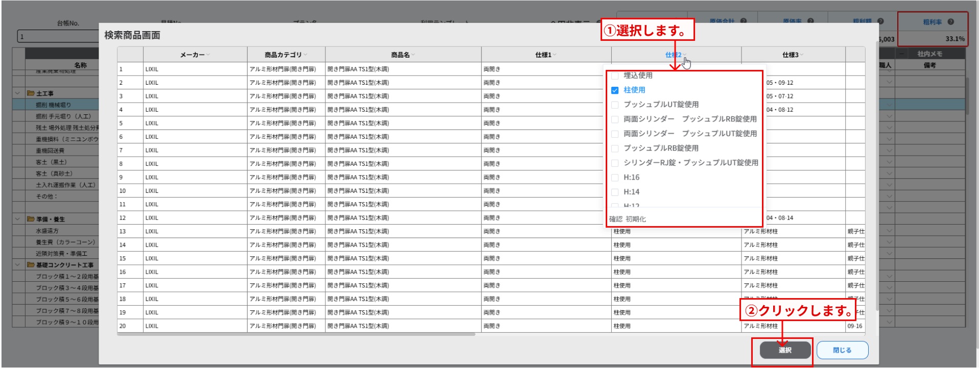980x368 pixels.
Task: Uncheck the 柱使用 filter option
Action: click(615, 90)
